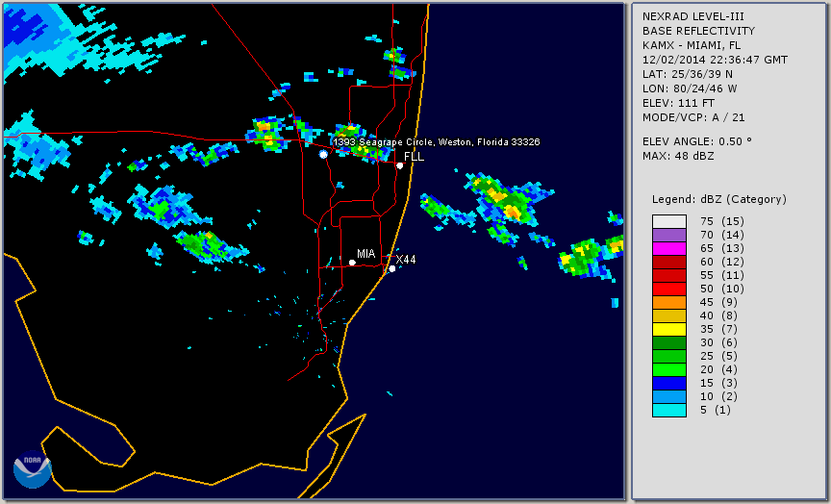Click the 12/02/2014 22:36:47 GMT timestamp
Viewport: 831px width, 504px height.
tap(715, 60)
